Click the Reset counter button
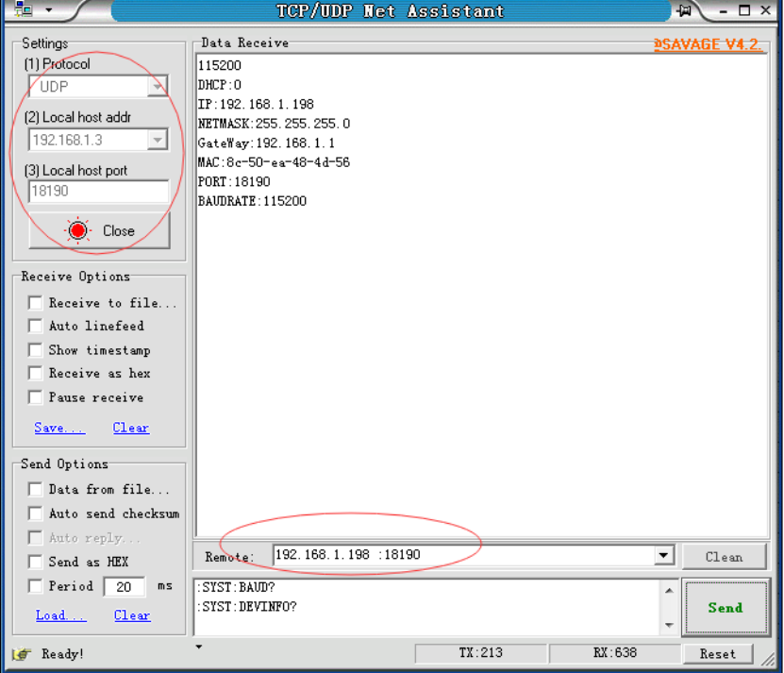This screenshot has width=784, height=673. click(x=718, y=654)
